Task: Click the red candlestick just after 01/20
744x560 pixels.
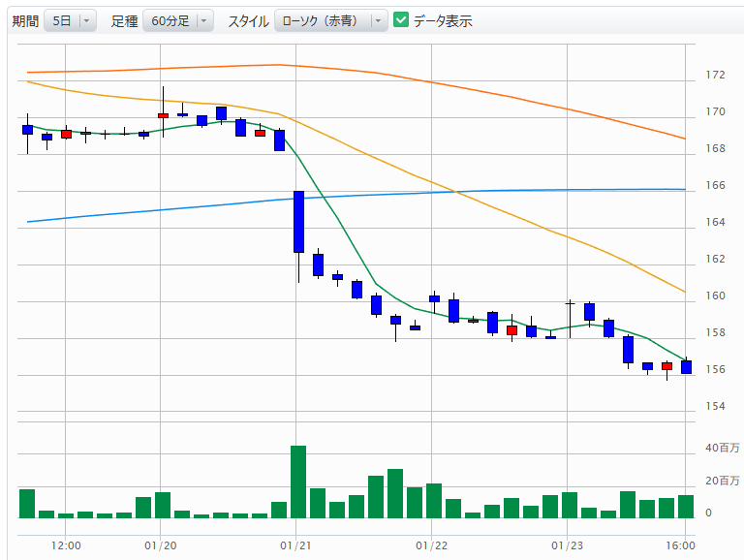Action: (x=163, y=115)
